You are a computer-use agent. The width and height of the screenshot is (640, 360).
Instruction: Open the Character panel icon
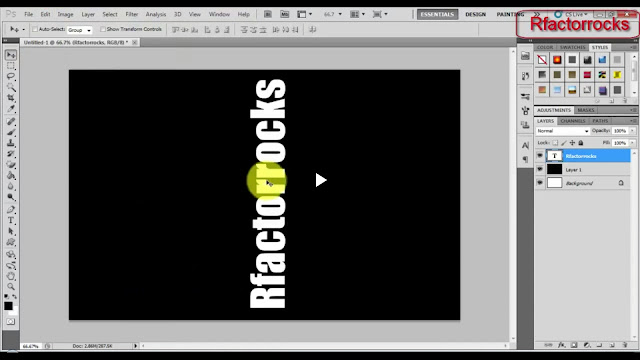525,145
